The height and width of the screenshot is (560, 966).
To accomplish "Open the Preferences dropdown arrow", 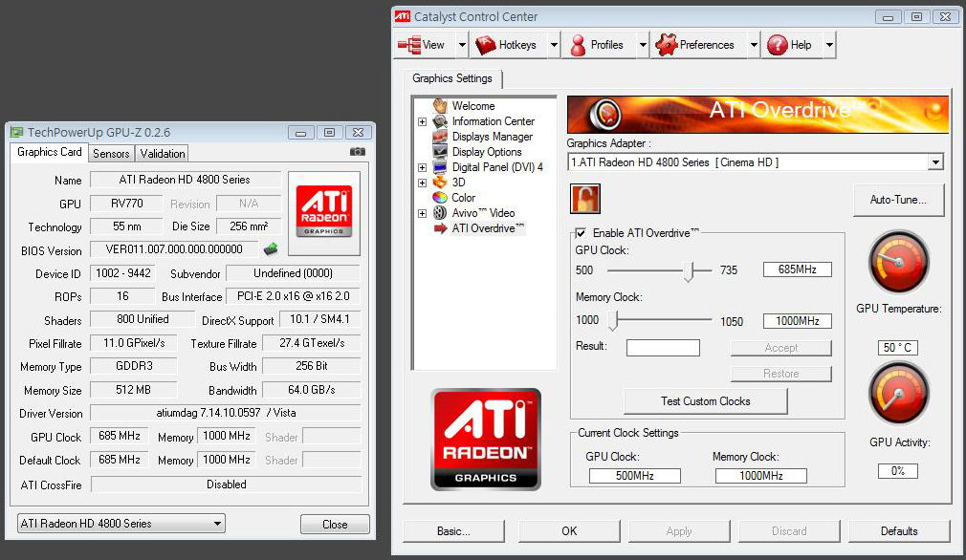I will pos(754,45).
